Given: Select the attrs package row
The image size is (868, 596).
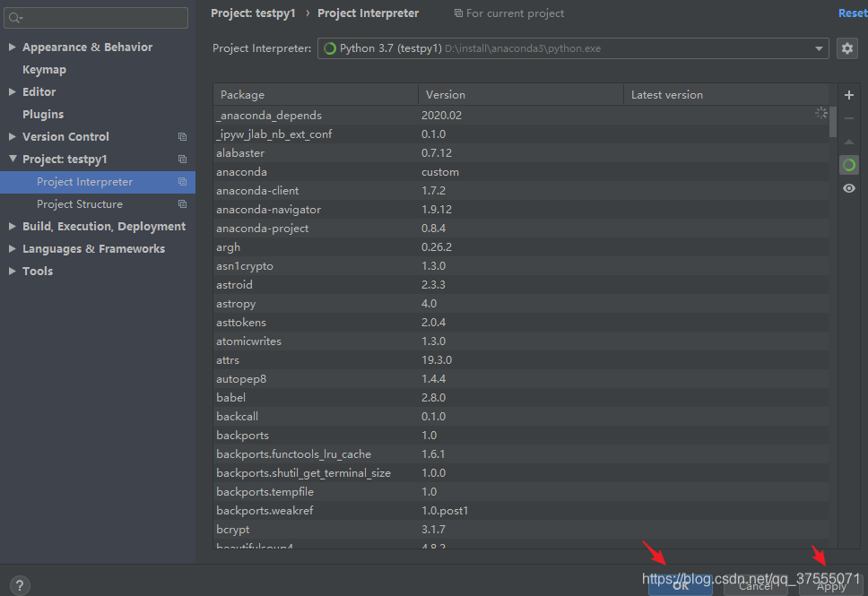Looking at the screenshot, I should [x=521, y=359].
